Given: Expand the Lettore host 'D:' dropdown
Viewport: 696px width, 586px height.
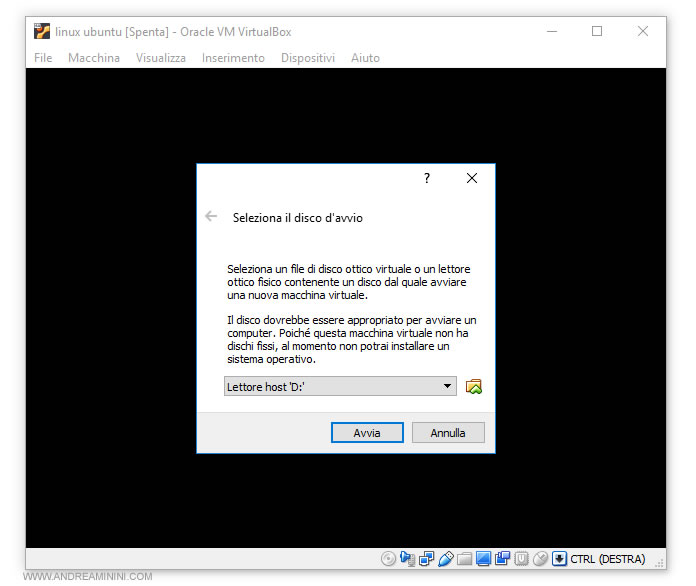Looking at the screenshot, I should pyautogui.click(x=447, y=387).
